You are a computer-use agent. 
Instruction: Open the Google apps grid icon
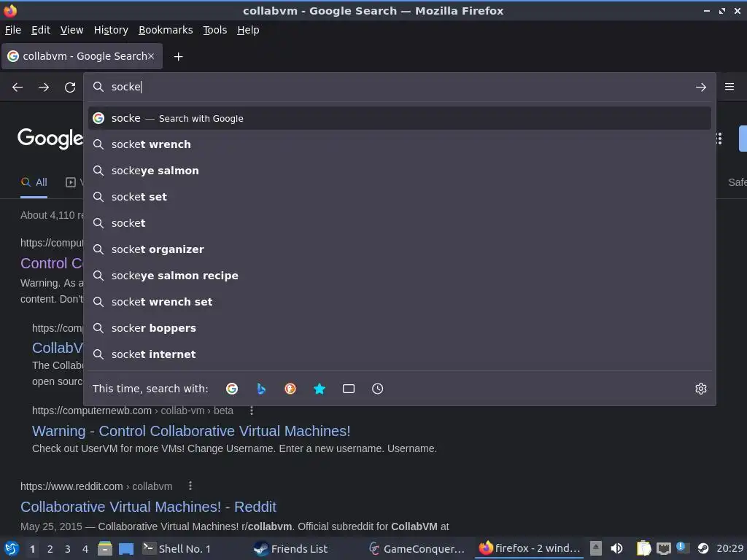click(x=719, y=139)
